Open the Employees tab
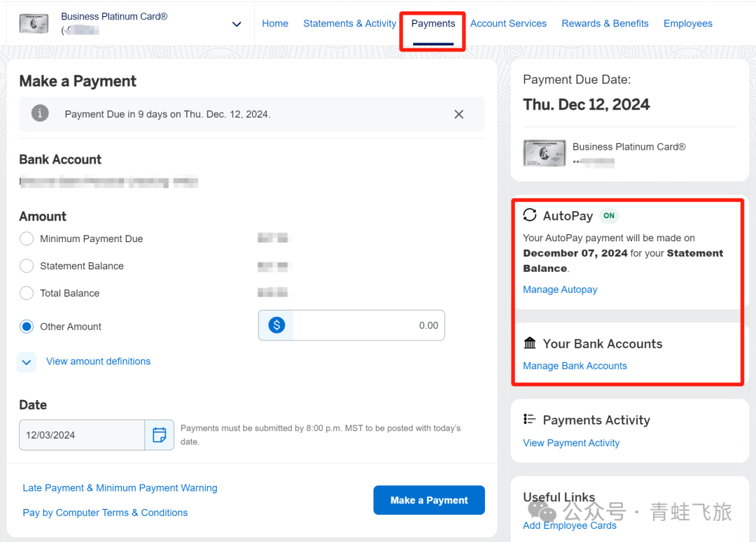The height and width of the screenshot is (542, 756). pyautogui.click(x=687, y=24)
